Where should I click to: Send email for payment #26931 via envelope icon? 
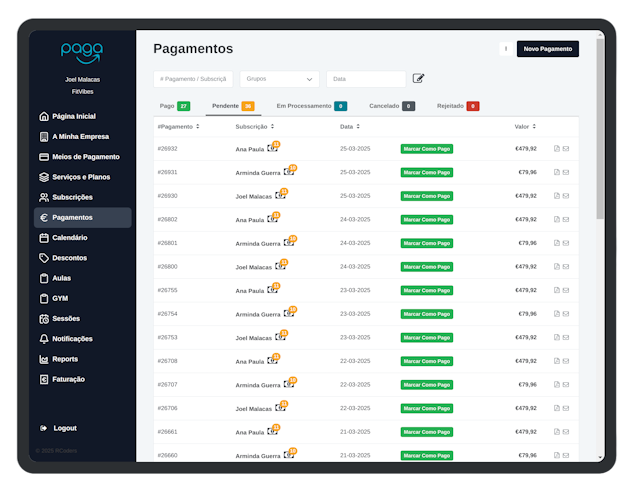[x=566, y=172]
